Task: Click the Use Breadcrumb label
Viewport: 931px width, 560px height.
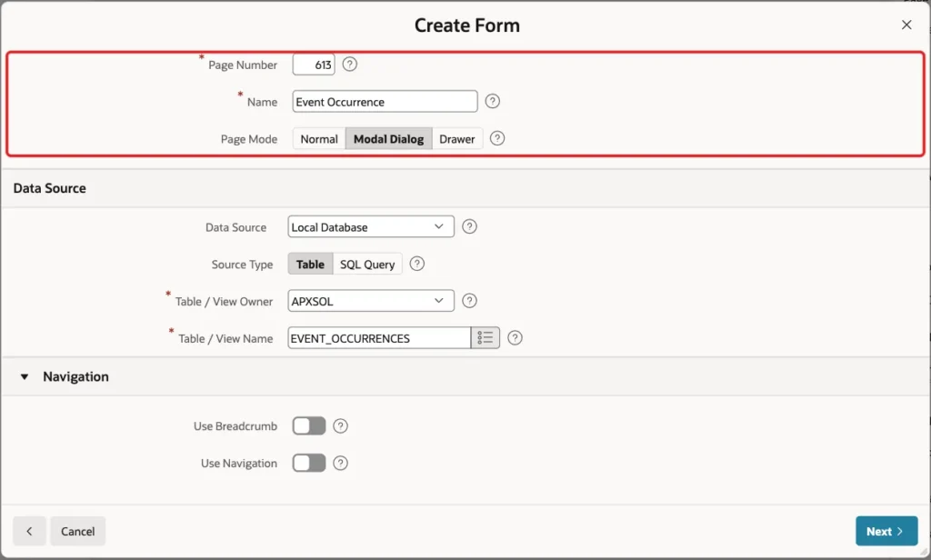Action: (x=235, y=426)
